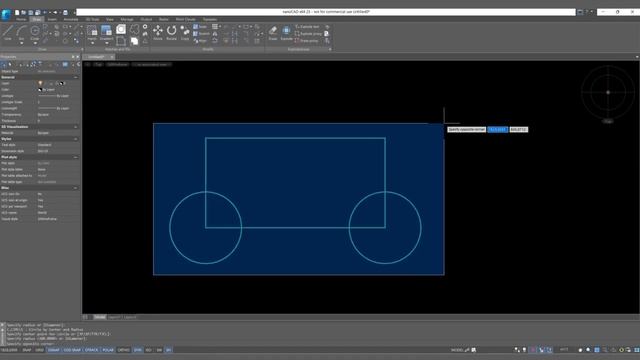This screenshot has width=640, height=360.
Task: Toggle the MODEL space status button
Action: pos(457,350)
